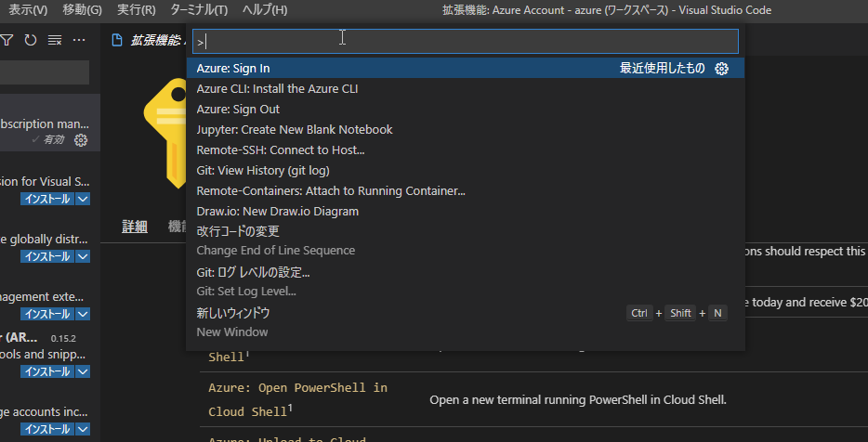Expand install dropdown for the globally distr... extension
Viewport: 868px width, 442px height.
tap(83, 256)
